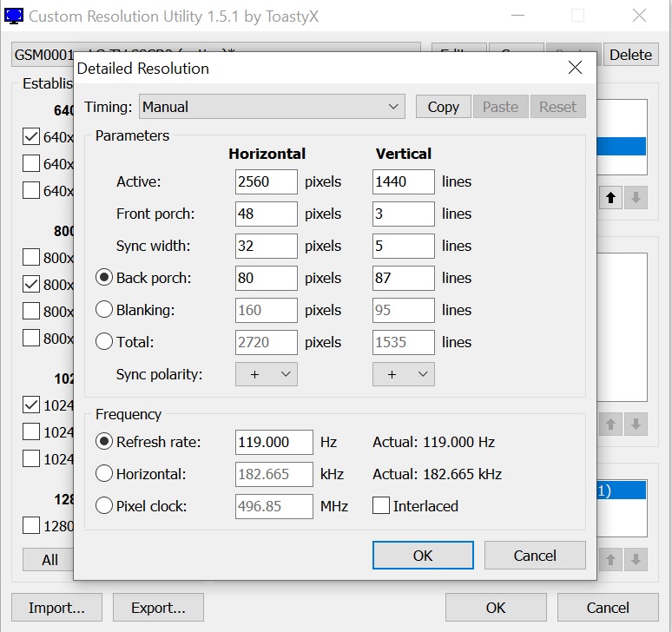Select the Back porch radio button
Viewport: 672px width, 632px height.
tap(104, 278)
